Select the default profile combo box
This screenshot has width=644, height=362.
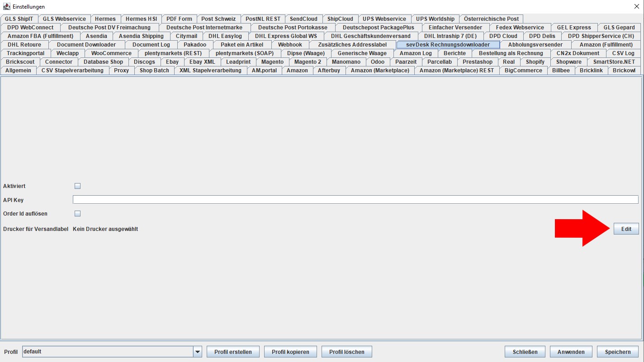[112, 352]
